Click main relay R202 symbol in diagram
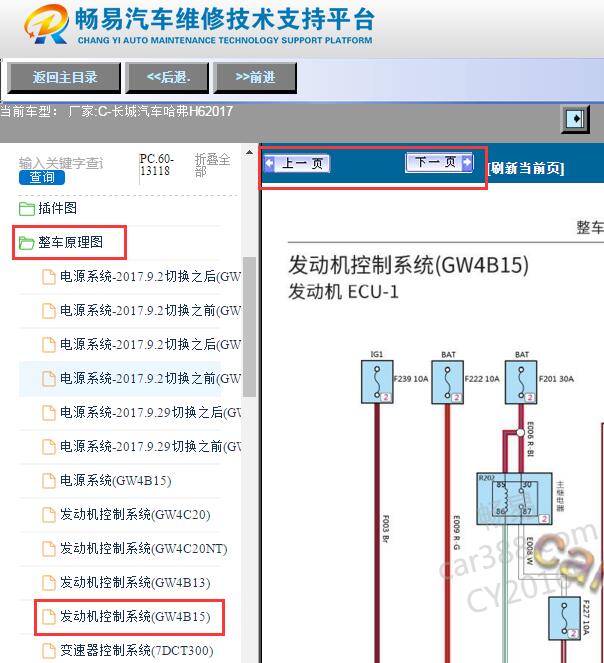 point(514,499)
